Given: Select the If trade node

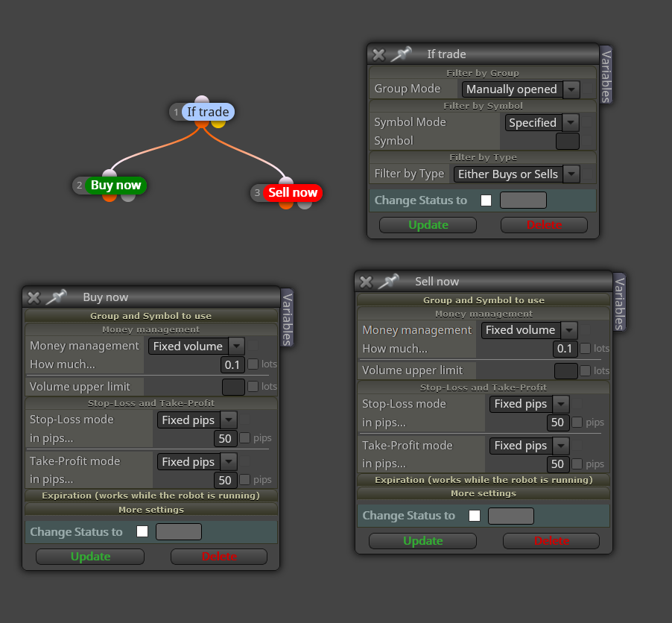Looking at the screenshot, I should (x=208, y=112).
